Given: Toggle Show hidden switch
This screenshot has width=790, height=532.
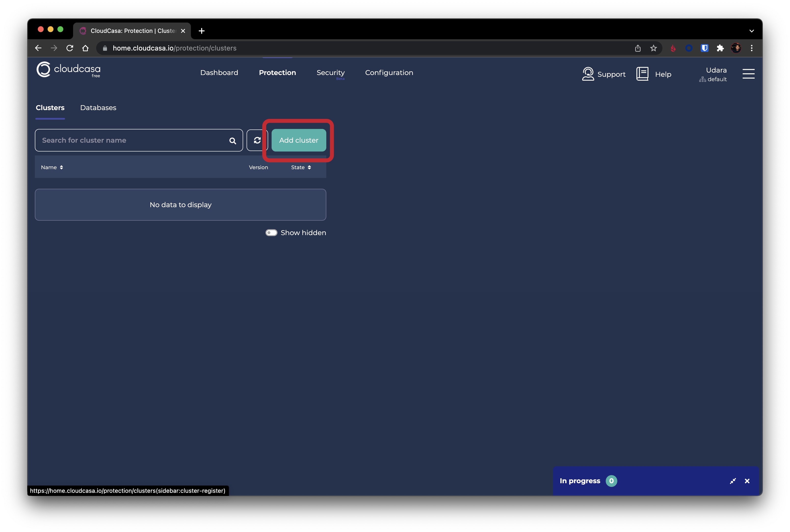Looking at the screenshot, I should (271, 233).
